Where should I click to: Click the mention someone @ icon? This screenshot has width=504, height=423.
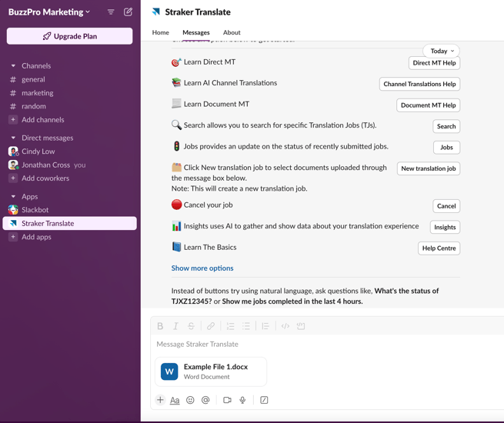205,400
